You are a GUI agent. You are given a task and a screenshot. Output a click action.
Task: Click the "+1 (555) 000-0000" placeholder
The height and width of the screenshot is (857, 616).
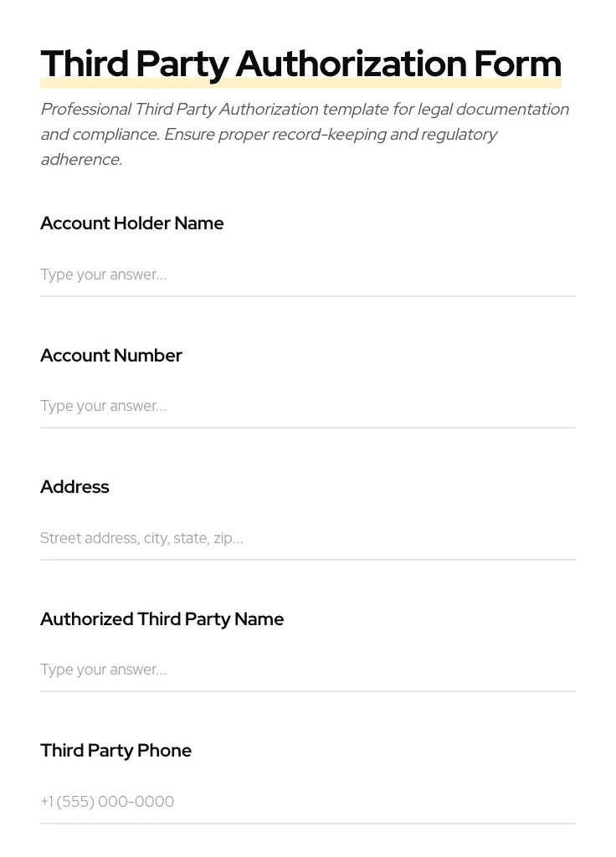(107, 802)
